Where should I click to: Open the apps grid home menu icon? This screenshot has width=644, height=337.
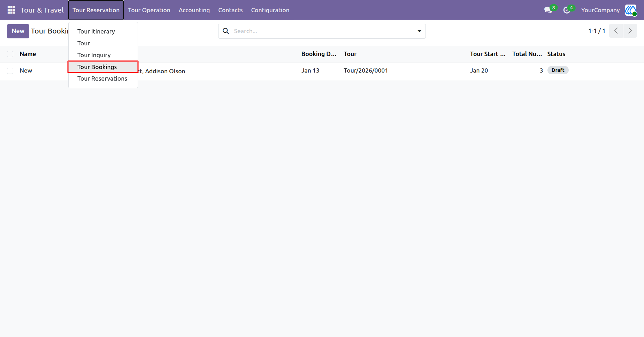[11, 10]
